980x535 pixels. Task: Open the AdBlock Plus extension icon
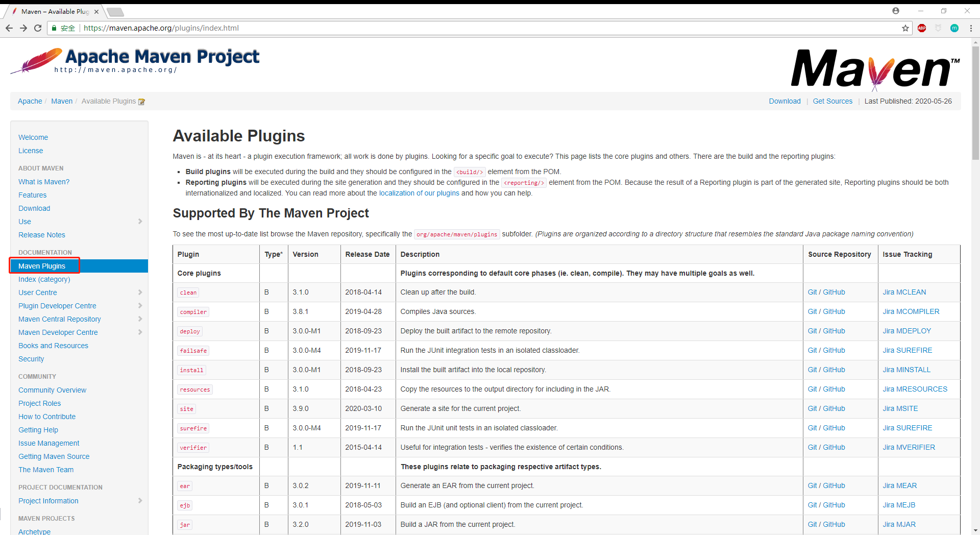click(x=922, y=28)
